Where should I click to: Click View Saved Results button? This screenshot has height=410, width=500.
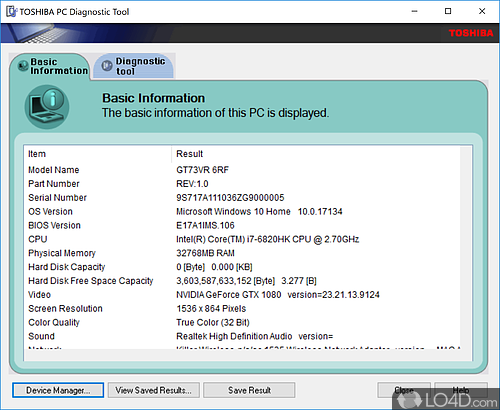click(x=154, y=390)
